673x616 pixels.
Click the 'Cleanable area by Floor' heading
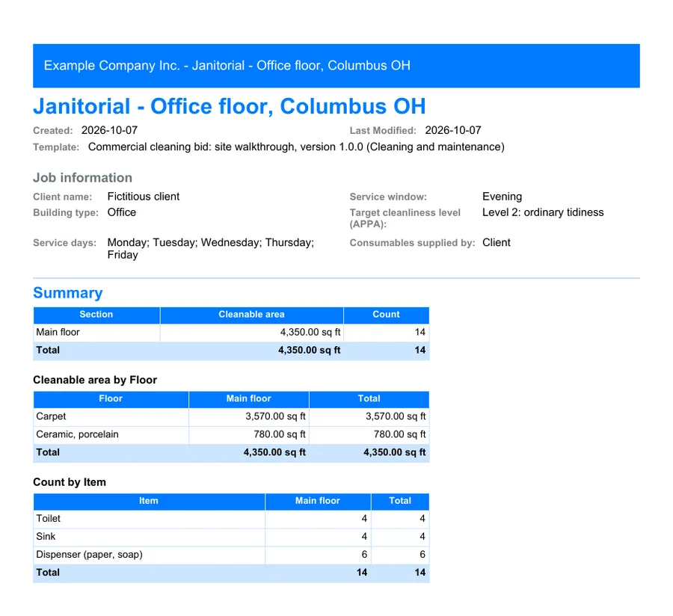click(x=95, y=380)
